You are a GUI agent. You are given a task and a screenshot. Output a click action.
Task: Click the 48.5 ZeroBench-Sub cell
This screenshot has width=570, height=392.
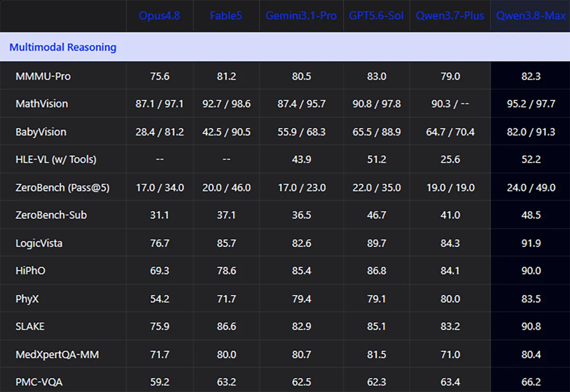(531, 215)
